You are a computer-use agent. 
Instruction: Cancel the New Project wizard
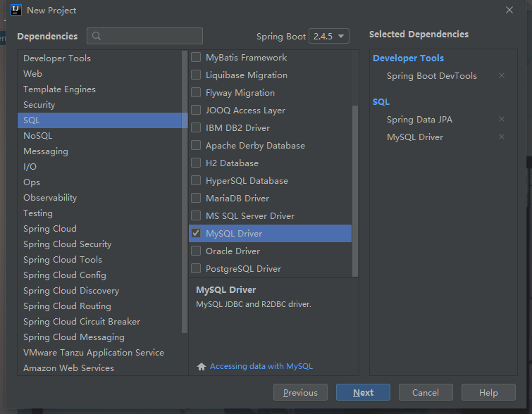(x=426, y=392)
